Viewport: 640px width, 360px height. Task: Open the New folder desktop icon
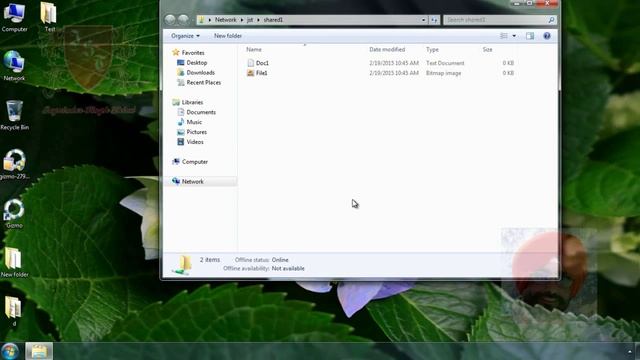tap(14, 262)
